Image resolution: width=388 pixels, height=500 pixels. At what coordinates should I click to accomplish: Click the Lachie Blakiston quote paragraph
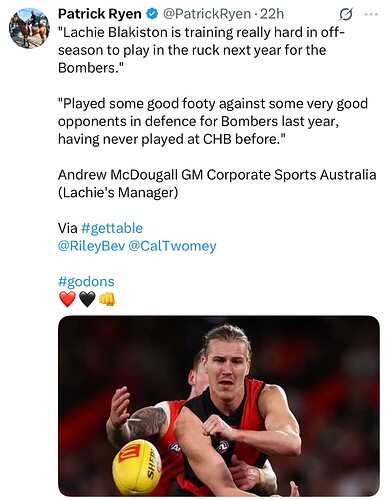click(x=201, y=50)
